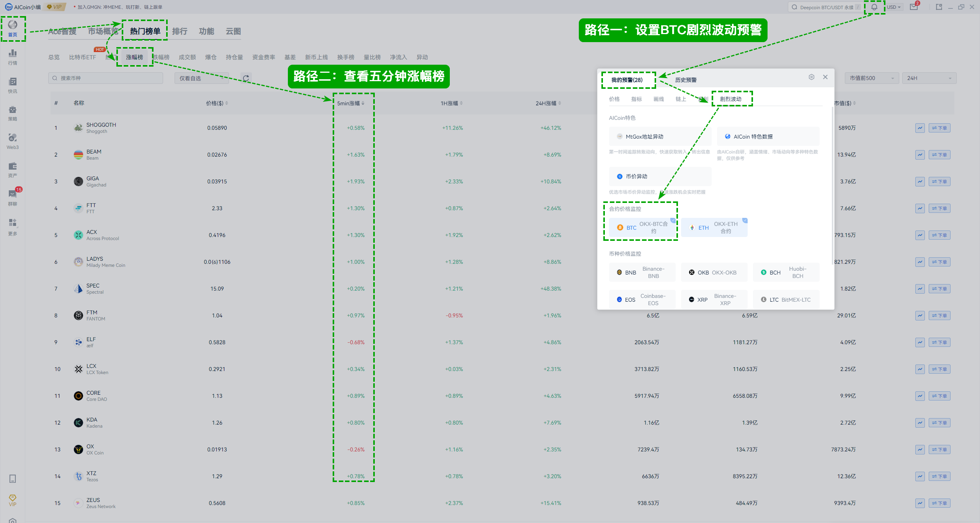The image size is (980, 523).
Task: Click AICoin 特色数据 option
Action: pyautogui.click(x=768, y=136)
